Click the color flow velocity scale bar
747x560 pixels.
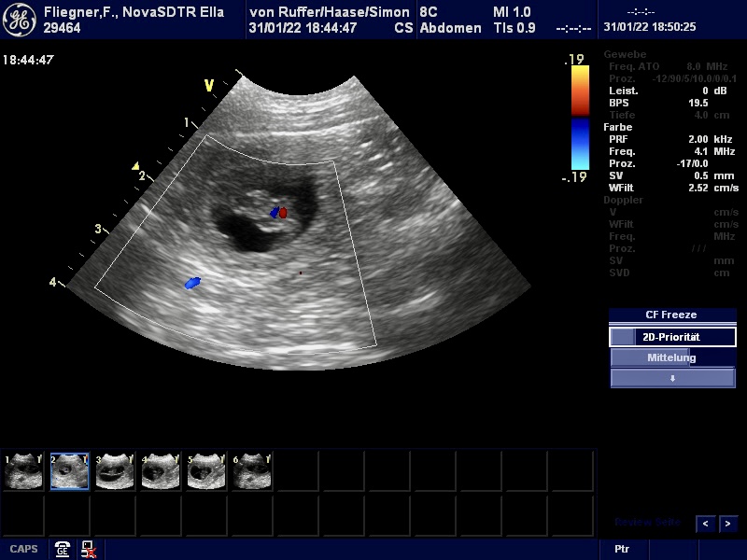point(579,118)
